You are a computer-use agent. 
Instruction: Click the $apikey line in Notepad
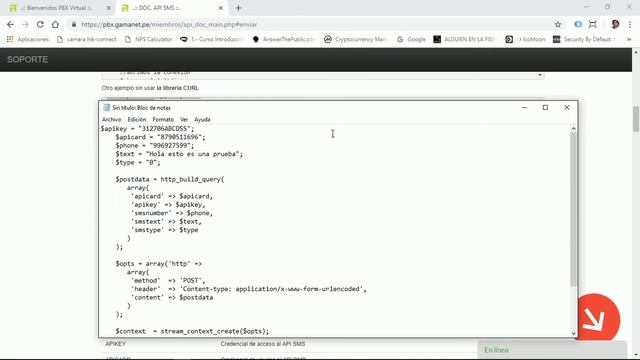tap(147, 129)
